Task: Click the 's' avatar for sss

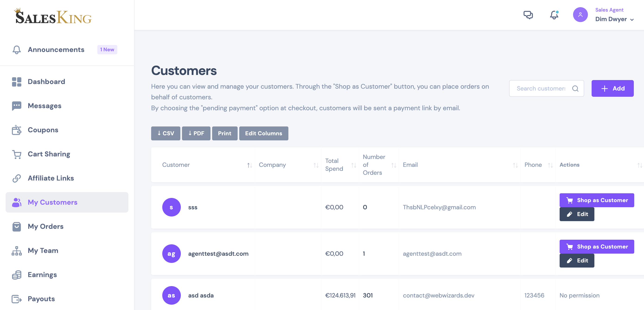Action: pos(171,207)
